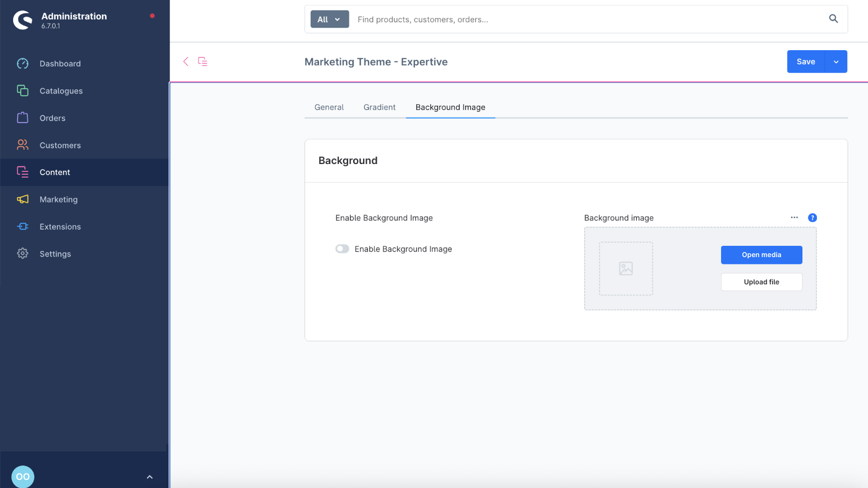The image size is (868, 488).
Task: Click the Marketing megaphone icon
Action: pos(23,199)
